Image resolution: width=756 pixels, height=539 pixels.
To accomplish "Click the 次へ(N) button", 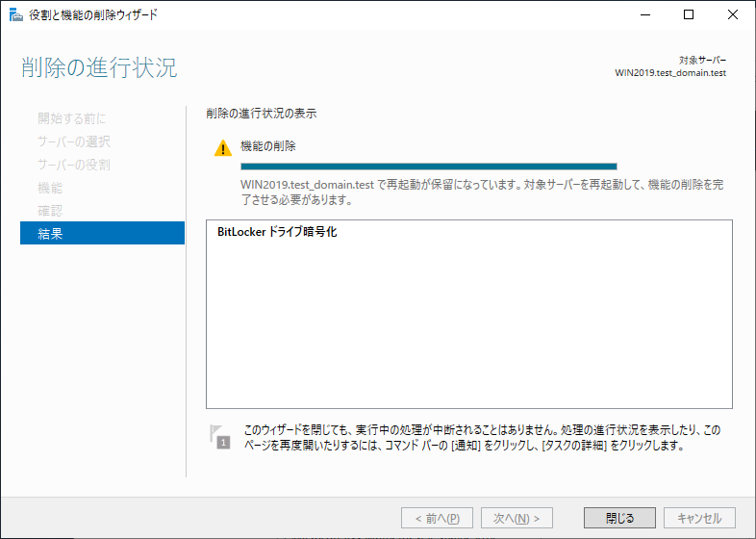I will [x=517, y=518].
